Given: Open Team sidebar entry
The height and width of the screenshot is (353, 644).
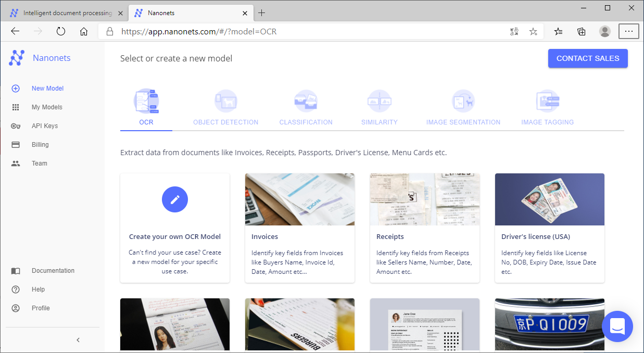Looking at the screenshot, I should click(x=40, y=163).
